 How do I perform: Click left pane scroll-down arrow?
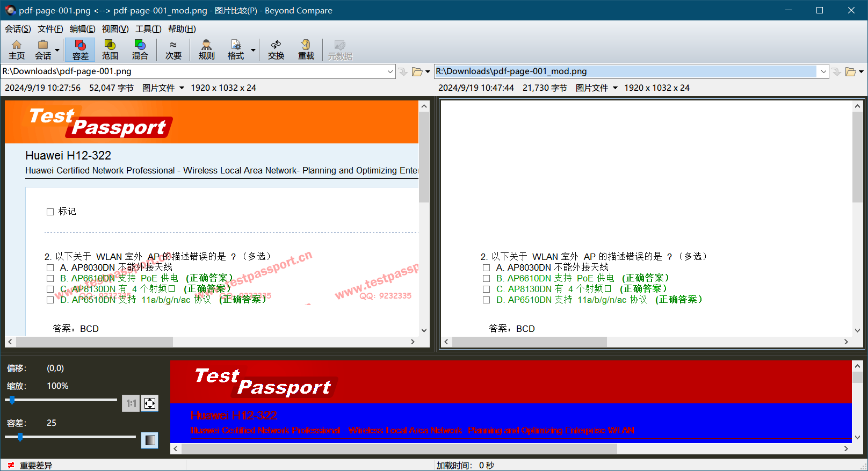(x=424, y=330)
